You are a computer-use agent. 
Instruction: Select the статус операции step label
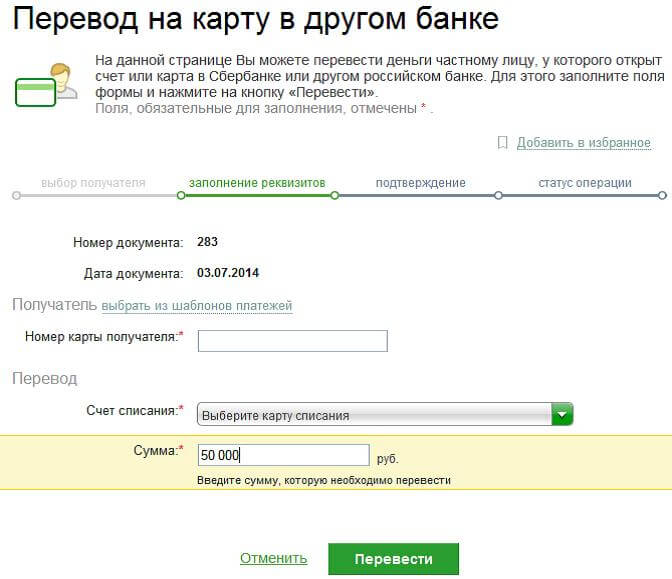coord(585,183)
